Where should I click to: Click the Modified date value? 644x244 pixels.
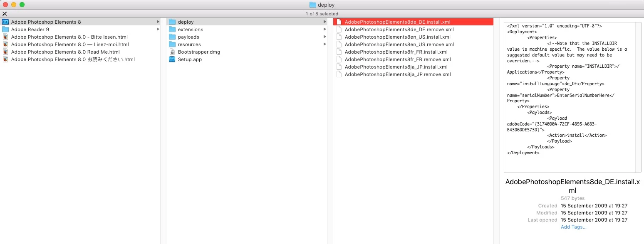(x=594, y=213)
